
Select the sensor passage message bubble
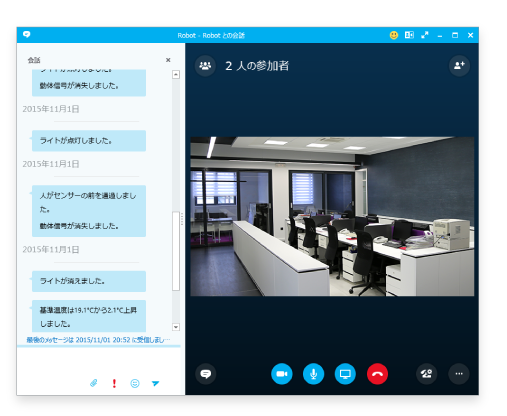tap(89, 211)
